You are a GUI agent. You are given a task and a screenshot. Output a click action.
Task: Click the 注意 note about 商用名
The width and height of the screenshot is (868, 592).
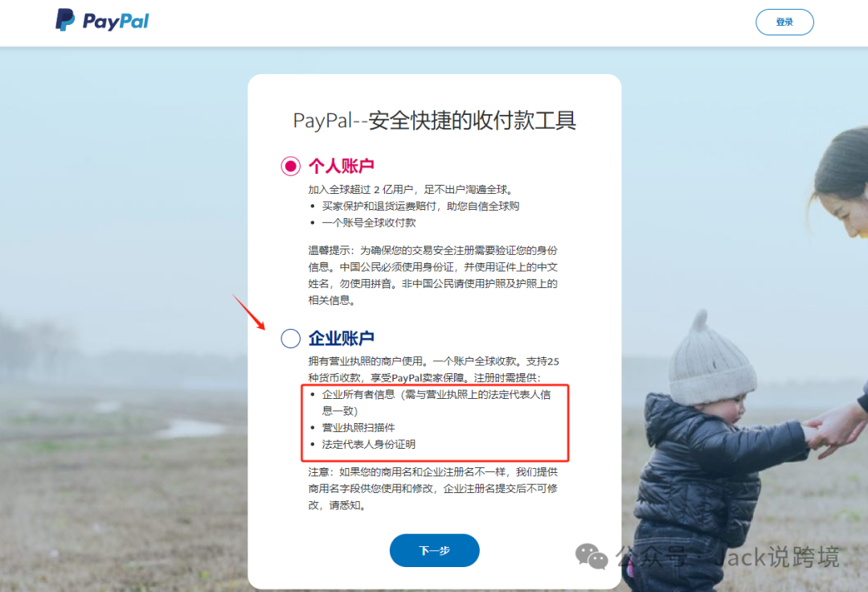click(x=433, y=488)
